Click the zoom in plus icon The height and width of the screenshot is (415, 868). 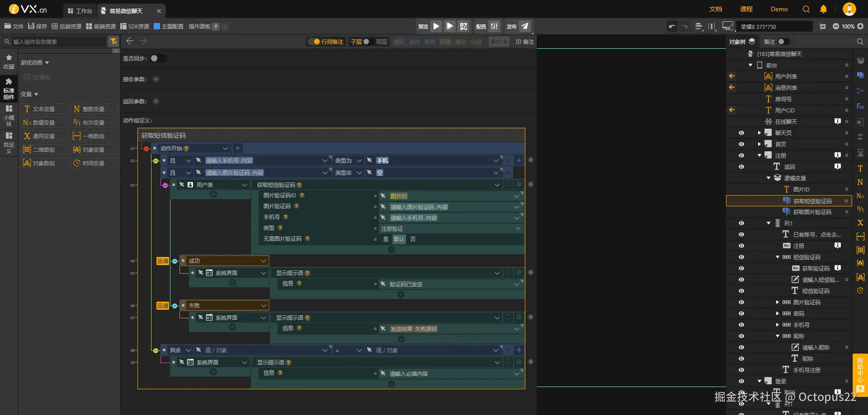click(860, 27)
